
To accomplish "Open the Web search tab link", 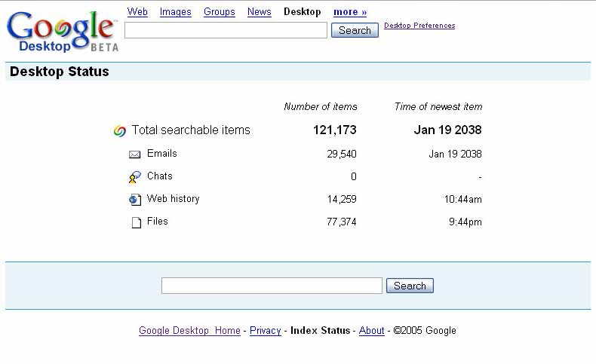I will point(137,12).
